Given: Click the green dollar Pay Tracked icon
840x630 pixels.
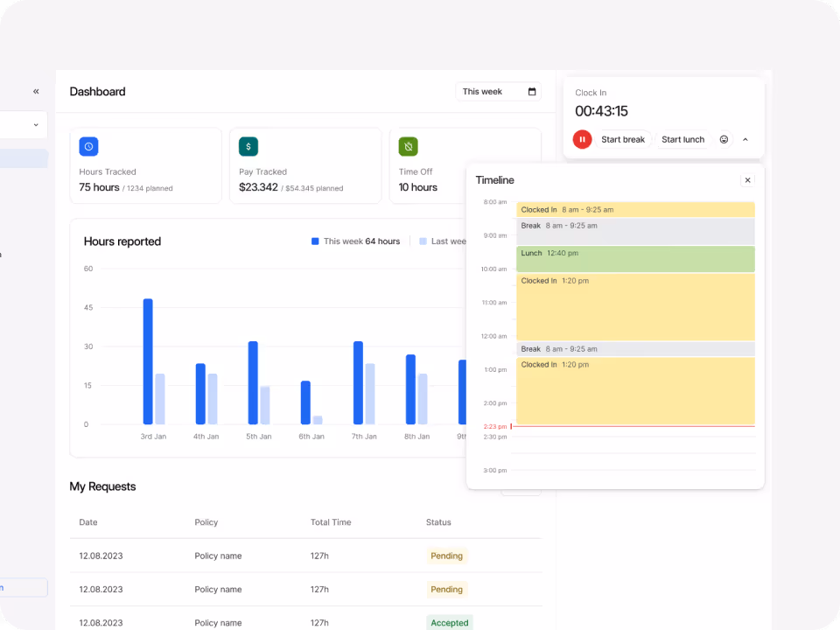Looking at the screenshot, I should 248,146.
